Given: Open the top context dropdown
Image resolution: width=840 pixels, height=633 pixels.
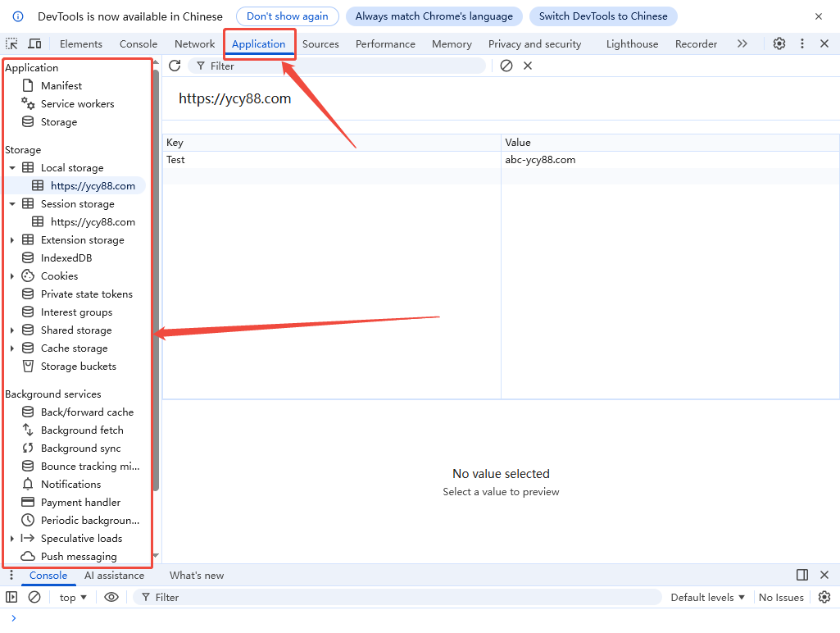Looking at the screenshot, I should coord(73,597).
